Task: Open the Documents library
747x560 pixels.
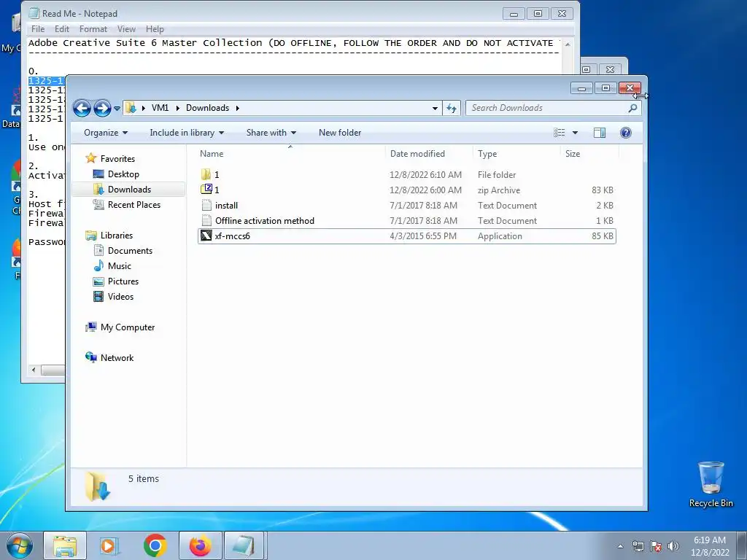Action: [x=130, y=251]
